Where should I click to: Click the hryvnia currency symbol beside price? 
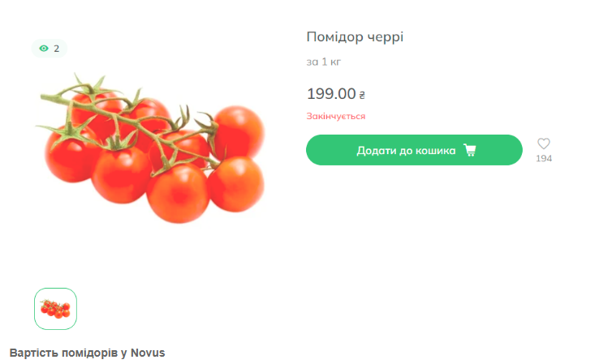coord(362,95)
